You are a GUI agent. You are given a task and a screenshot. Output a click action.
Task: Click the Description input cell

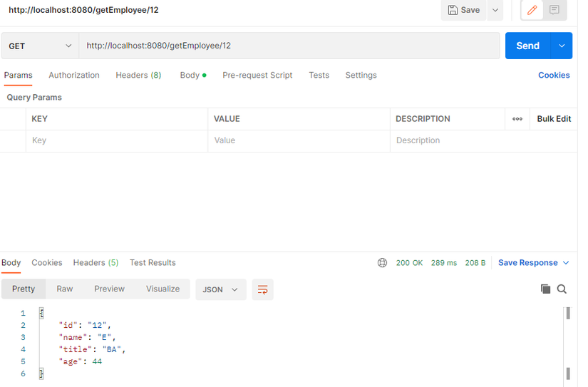click(x=483, y=140)
